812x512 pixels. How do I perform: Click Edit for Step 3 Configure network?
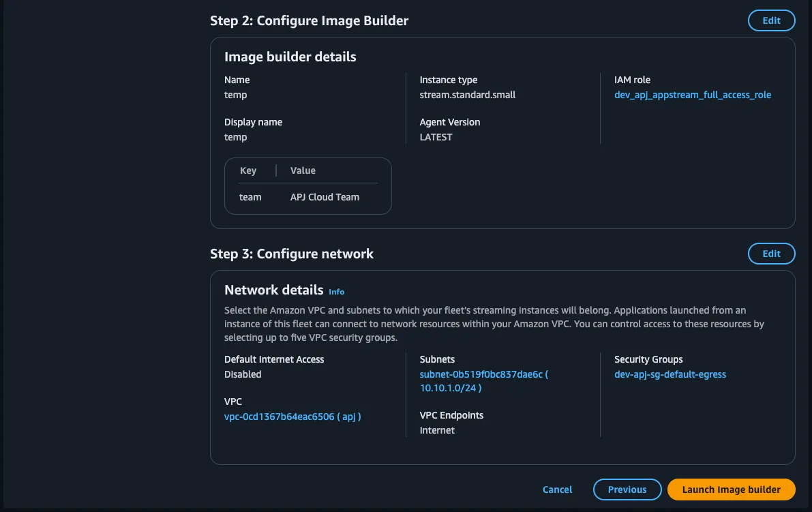click(771, 254)
